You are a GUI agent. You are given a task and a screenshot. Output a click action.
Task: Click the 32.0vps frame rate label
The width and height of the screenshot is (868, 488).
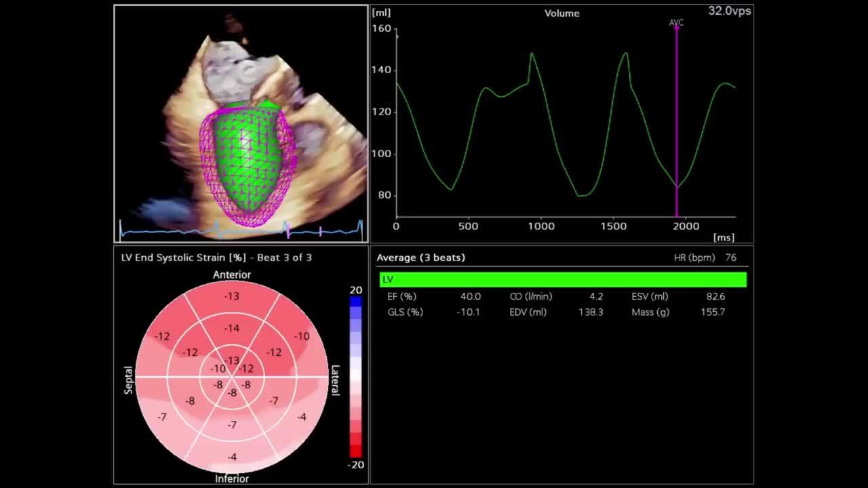[x=730, y=11]
